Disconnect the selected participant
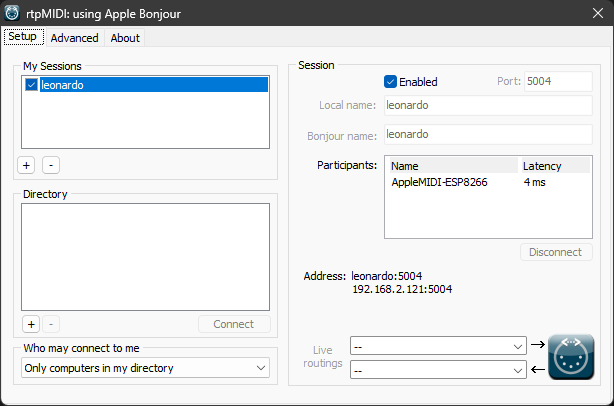Viewport: 614px width, 406px height. (x=556, y=252)
